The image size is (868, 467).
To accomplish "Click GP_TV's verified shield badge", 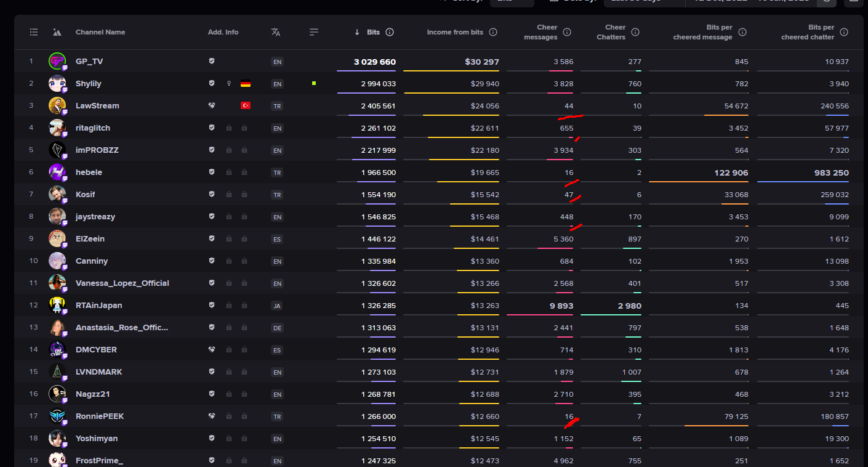I will (212, 61).
